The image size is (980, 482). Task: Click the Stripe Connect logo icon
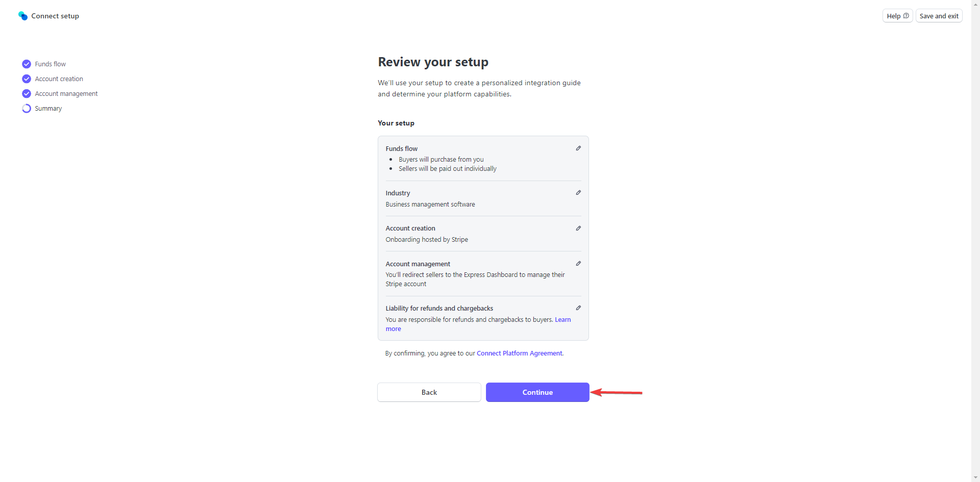(x=23, y=16)
